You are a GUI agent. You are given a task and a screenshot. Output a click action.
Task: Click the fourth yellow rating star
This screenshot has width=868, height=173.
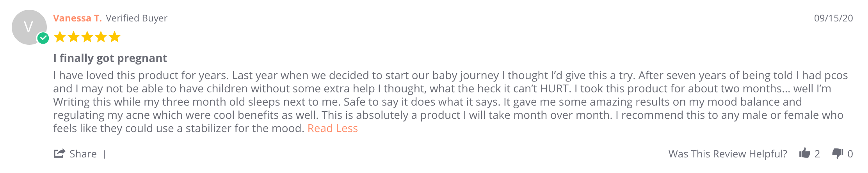[x=101, y=37]
